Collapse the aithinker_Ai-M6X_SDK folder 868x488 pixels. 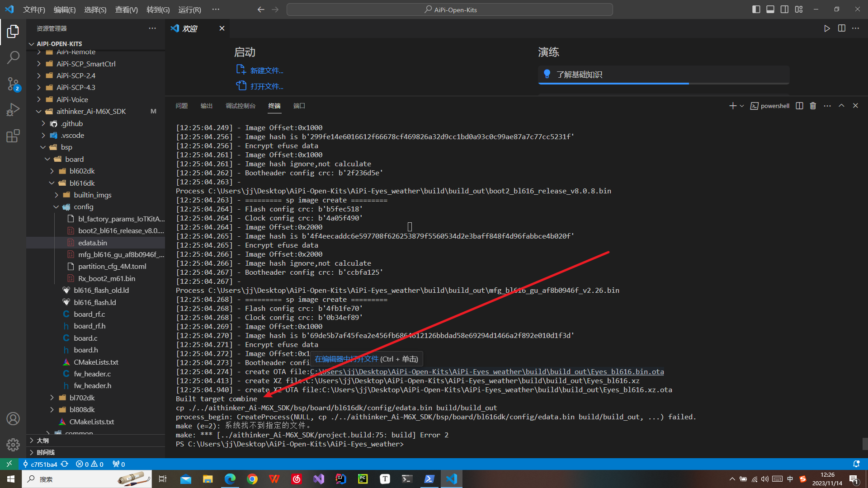click(91, 111)
